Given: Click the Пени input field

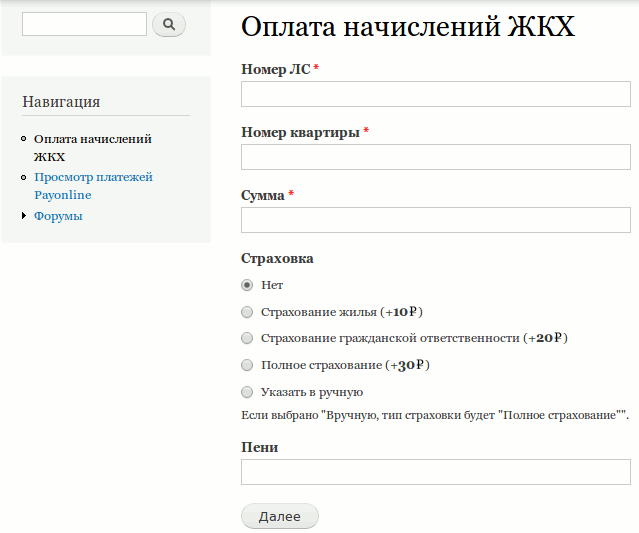Looking at the screenshot, I should click(x=436, y=472).
